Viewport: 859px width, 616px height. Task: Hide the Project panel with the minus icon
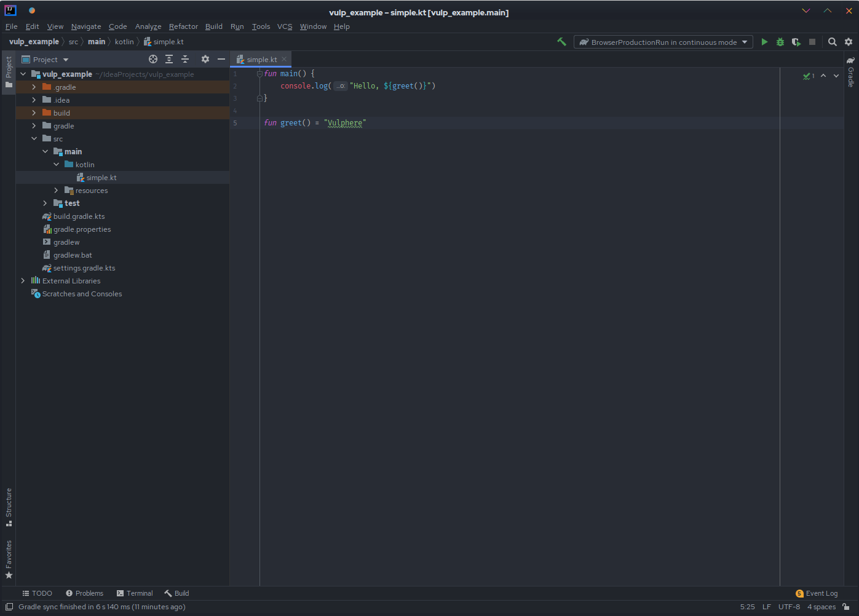[x=221, y=59]
